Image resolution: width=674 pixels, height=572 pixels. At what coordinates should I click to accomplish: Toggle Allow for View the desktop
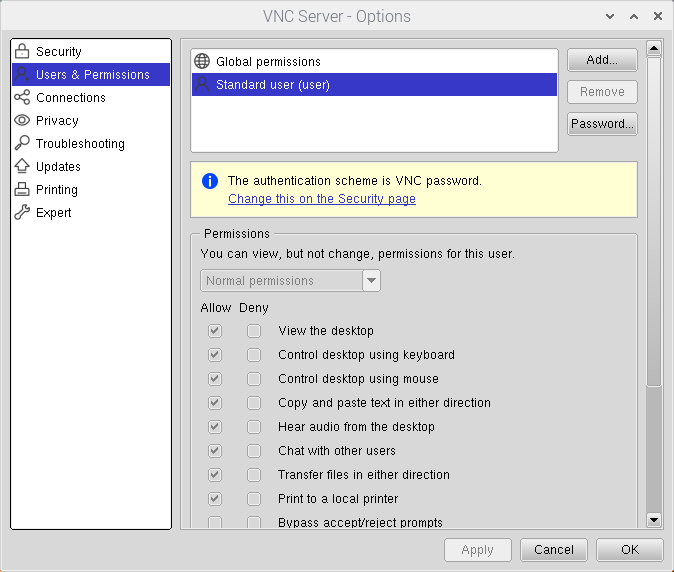(x=215, y=330)
